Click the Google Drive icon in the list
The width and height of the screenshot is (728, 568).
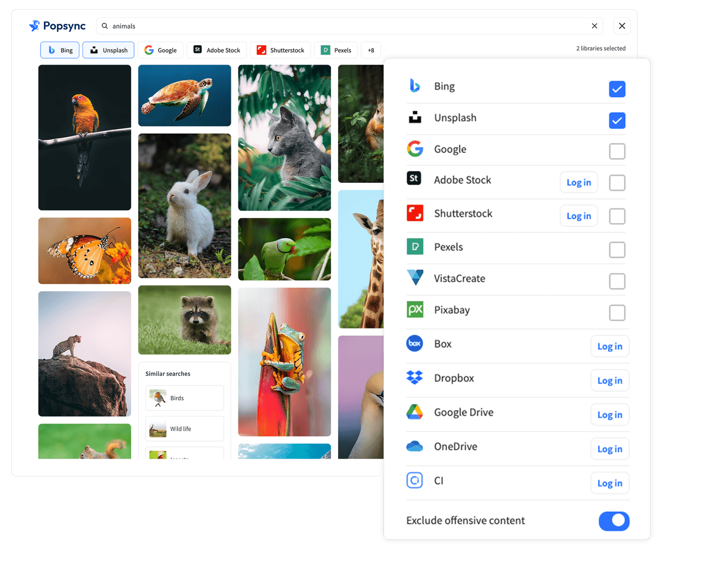click(x=415, y=412)
